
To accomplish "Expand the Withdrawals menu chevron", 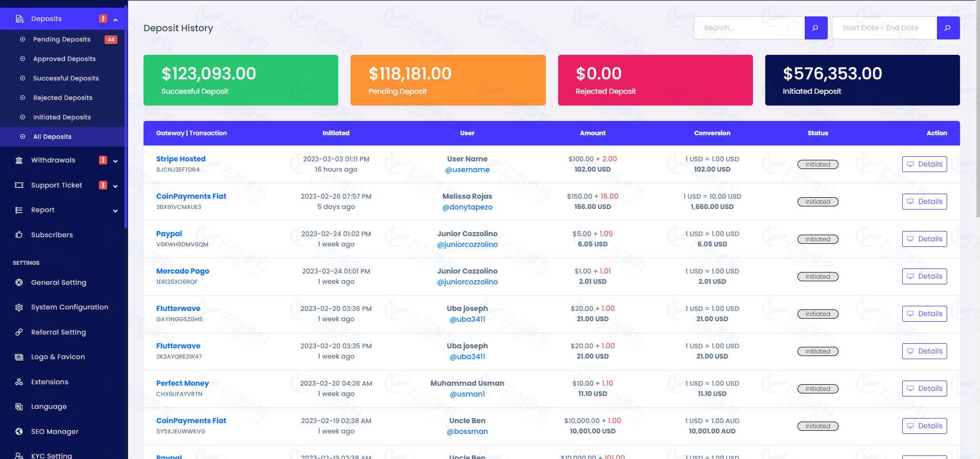I will pos(115,161).
